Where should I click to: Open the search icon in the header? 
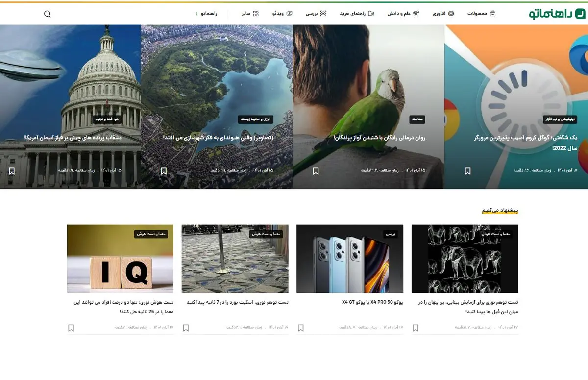48,14
